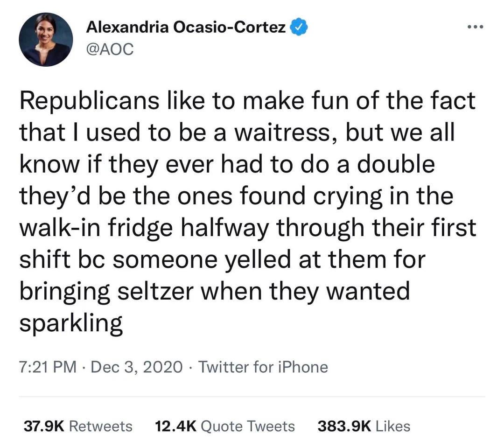View the 37.9K Retweets list

(77, 426)
